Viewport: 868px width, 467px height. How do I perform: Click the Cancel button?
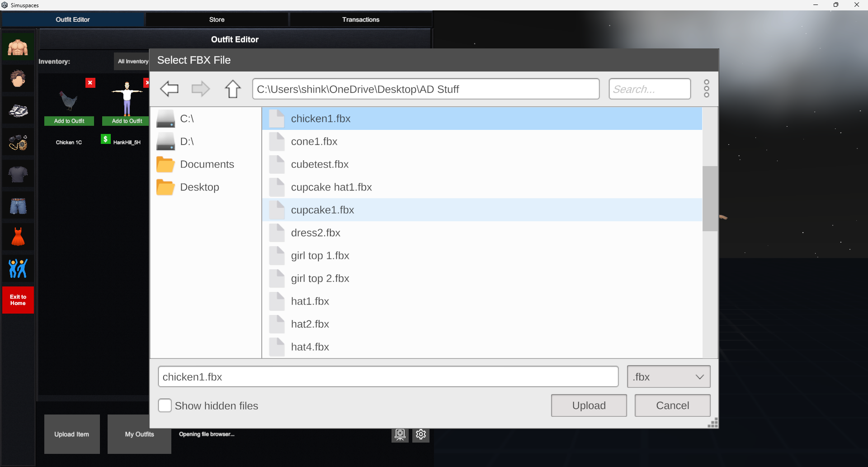pos(672,405)
